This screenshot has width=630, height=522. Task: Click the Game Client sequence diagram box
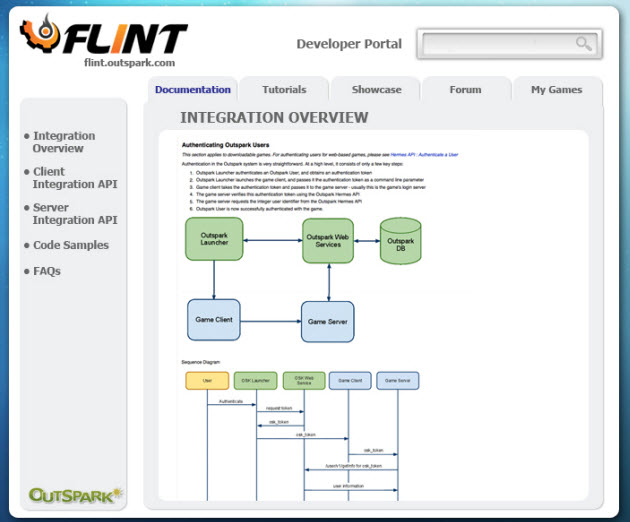(x=350, y=381)
